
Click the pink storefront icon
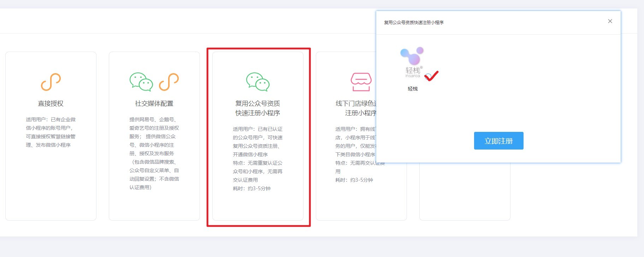361,82
